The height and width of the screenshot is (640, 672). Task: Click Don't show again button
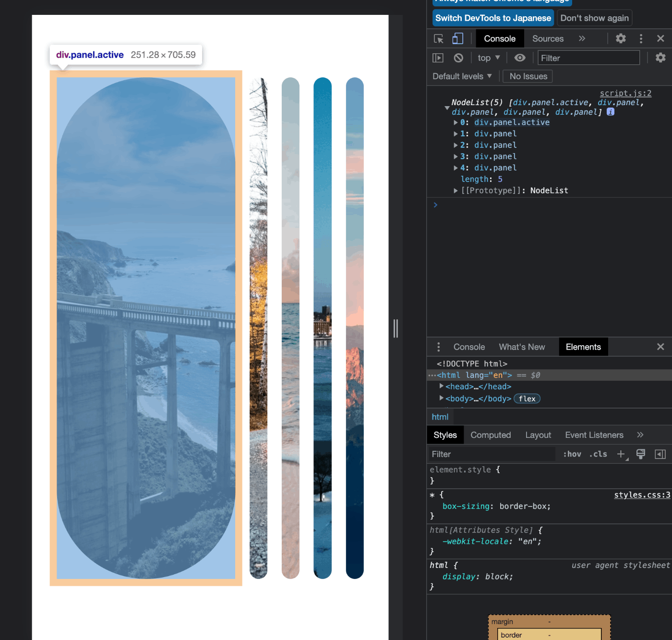pyautogui.click(x=594, y=18)
